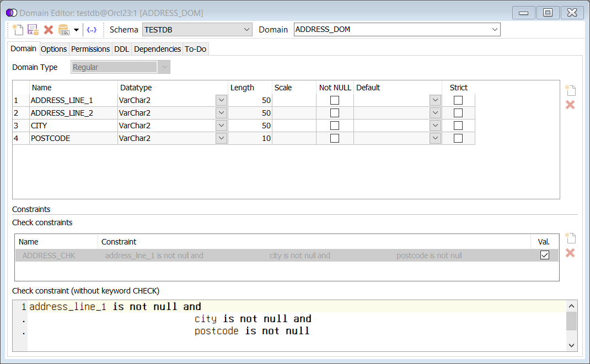This screenshot has height=364, width=590.
Task: Tick the Strict checkbox for POSTCODE
Action: (458, 138)
